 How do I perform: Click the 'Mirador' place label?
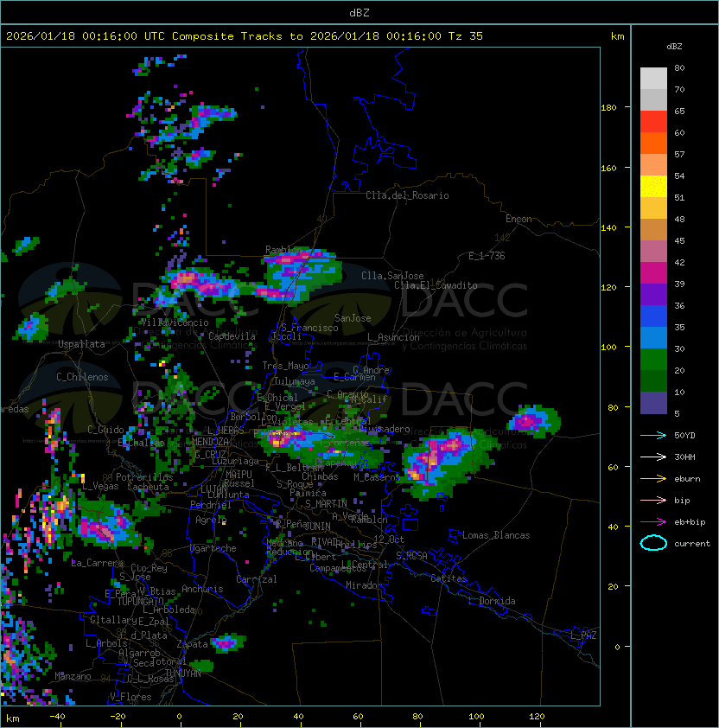[x=365, y=585]
